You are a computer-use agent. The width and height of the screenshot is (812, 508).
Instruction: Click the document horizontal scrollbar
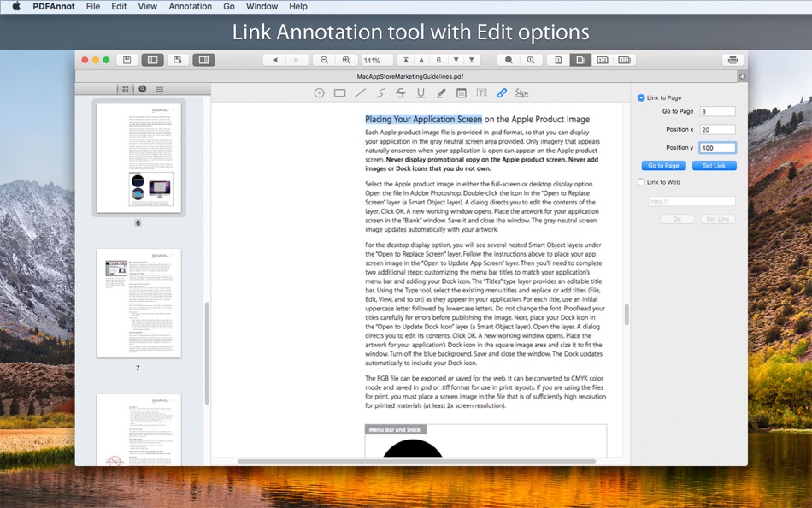coord(416,461)
